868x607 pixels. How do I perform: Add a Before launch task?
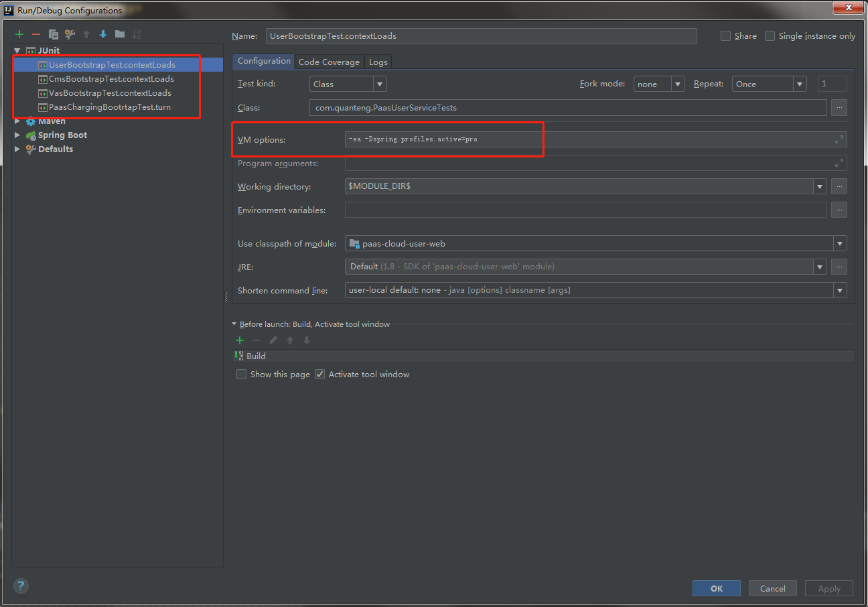(240, 340)
